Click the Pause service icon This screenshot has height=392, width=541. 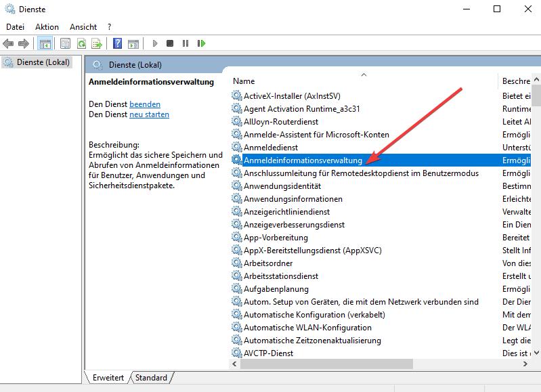point(186,43)
